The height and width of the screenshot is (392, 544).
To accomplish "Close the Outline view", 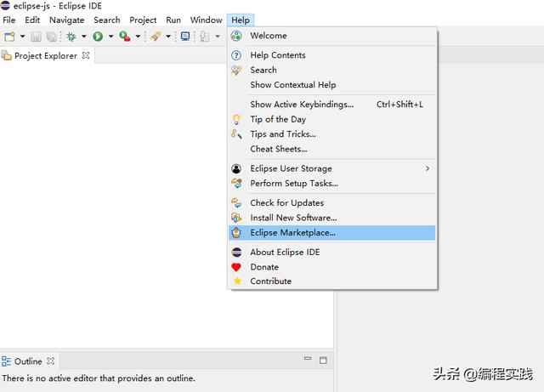I will (x=51, y=361).
